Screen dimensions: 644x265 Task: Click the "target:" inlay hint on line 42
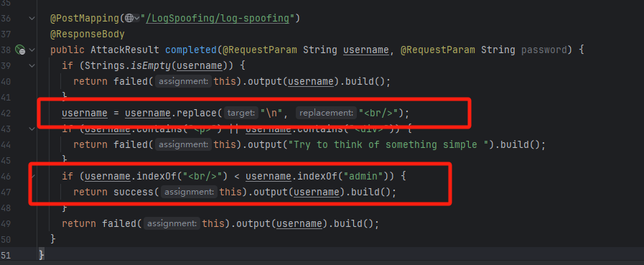[241, 113]
